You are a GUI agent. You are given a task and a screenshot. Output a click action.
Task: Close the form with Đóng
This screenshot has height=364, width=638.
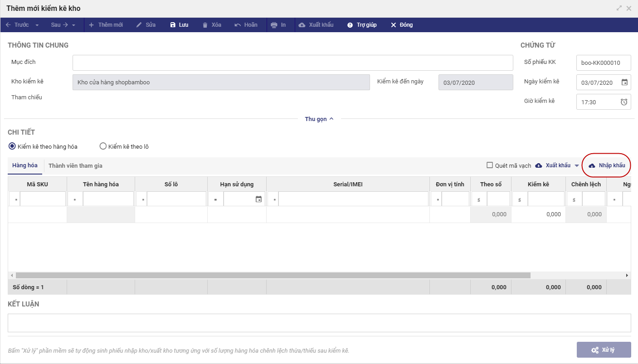click(x=402, y=25)
